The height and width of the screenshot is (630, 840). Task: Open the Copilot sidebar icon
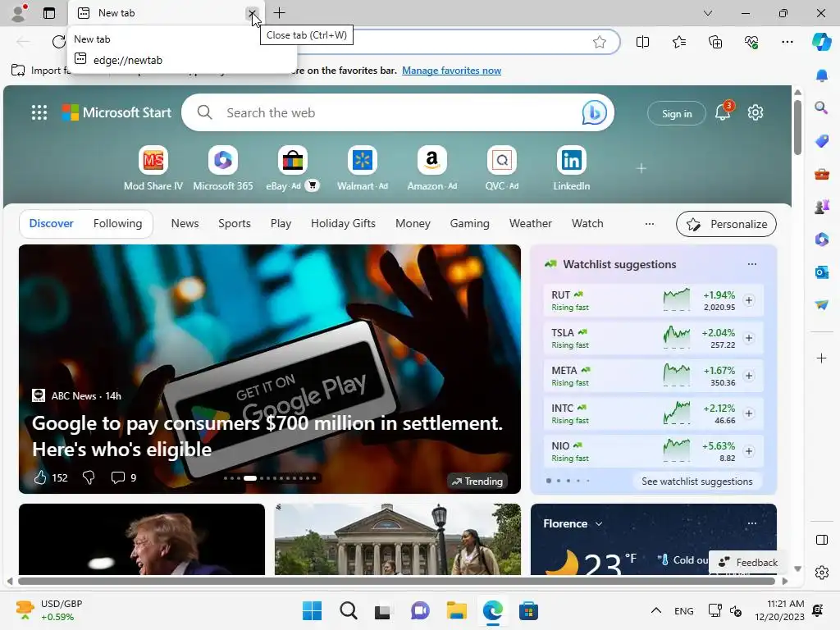(x=821, y=42)
